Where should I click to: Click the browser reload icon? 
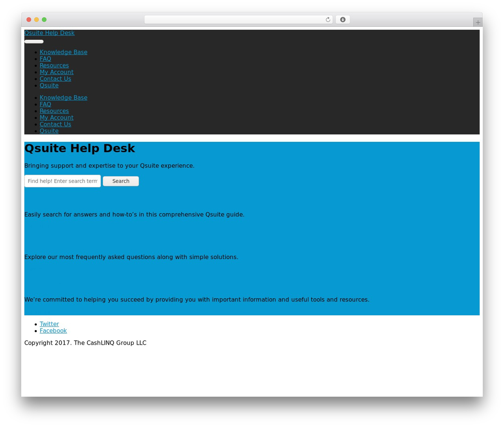[x=328, y=20]
